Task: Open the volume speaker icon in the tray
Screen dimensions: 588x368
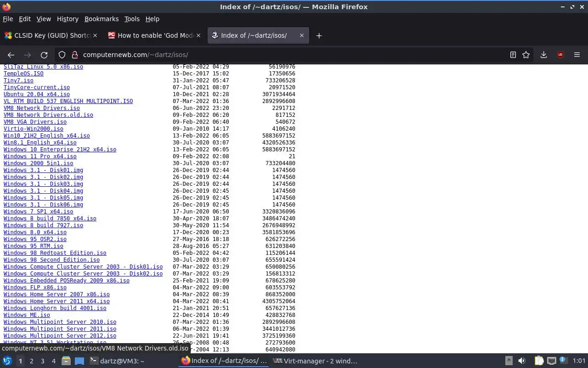Action: 522,361
